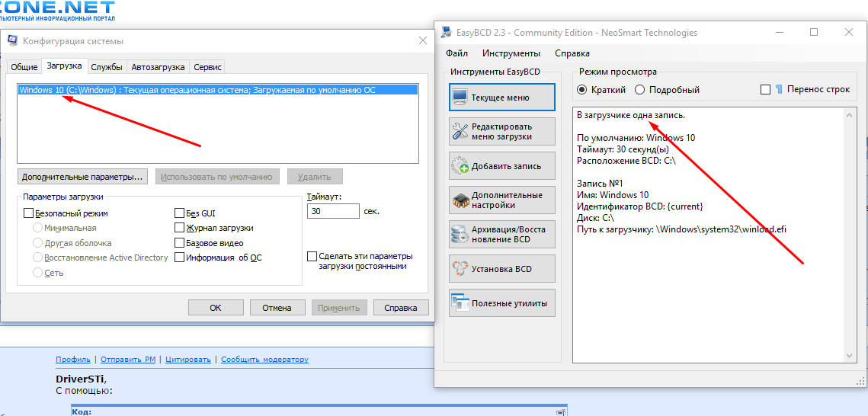Maximize the EasyBCD window

tap(814, 33)
